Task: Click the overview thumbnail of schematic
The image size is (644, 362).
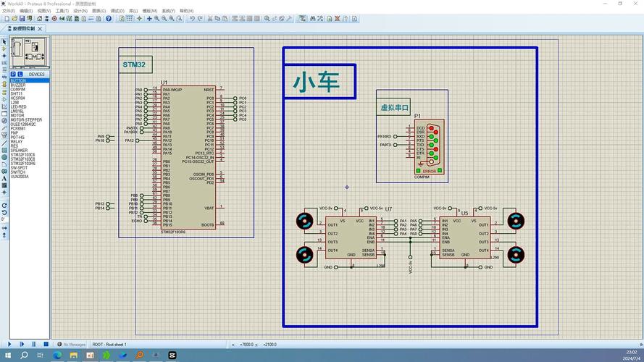Action: click(29, 52)
